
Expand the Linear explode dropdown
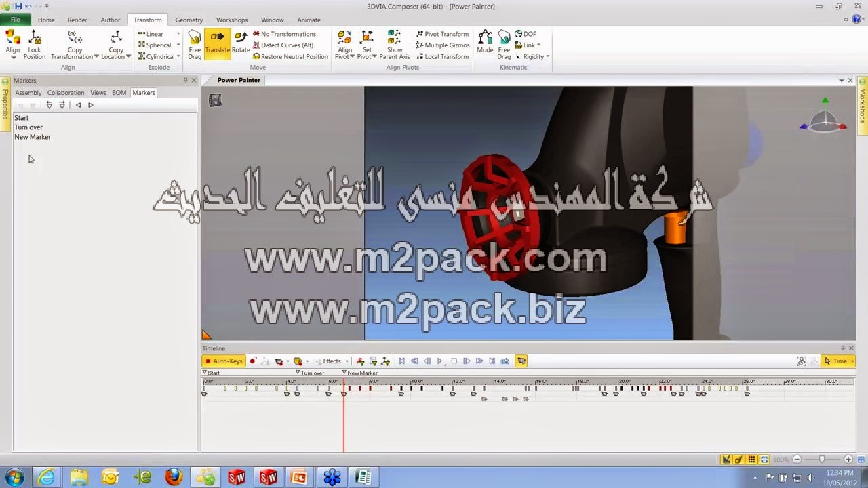click(178, 34)
